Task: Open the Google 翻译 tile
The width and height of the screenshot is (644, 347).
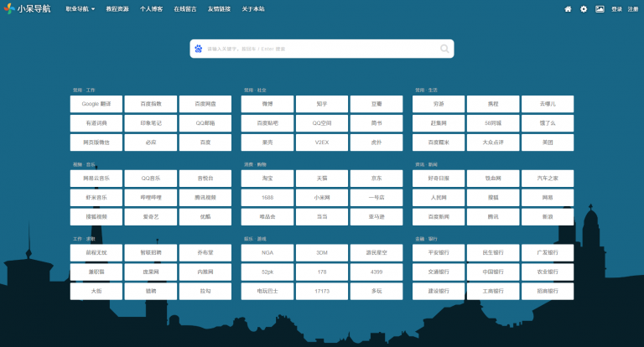Action: [96, 104]
